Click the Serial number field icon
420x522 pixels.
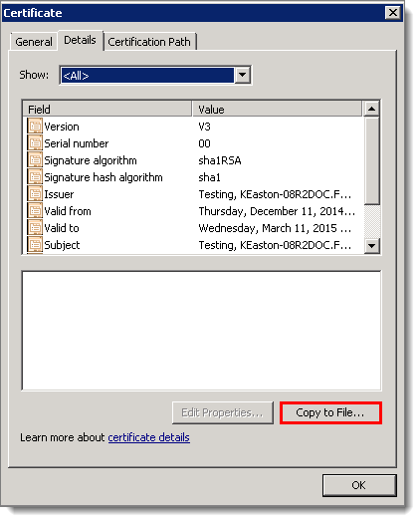point(35,143)
